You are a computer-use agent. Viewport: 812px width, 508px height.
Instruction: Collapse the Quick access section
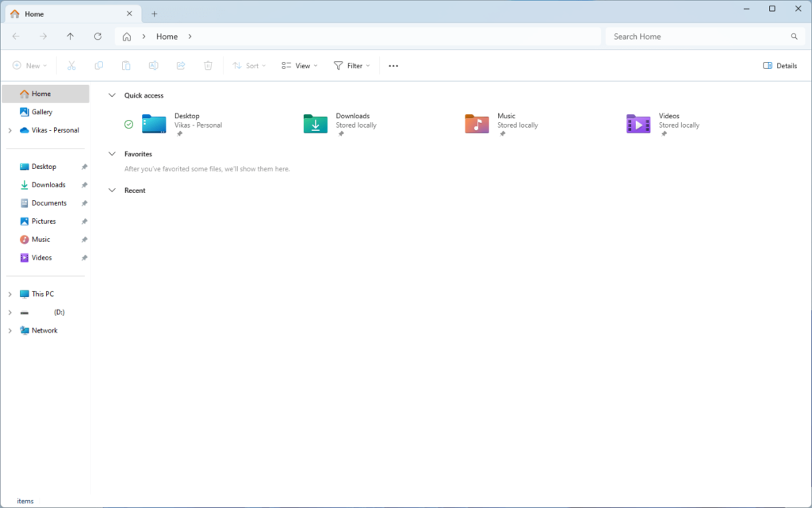click(x=112, y=95)
